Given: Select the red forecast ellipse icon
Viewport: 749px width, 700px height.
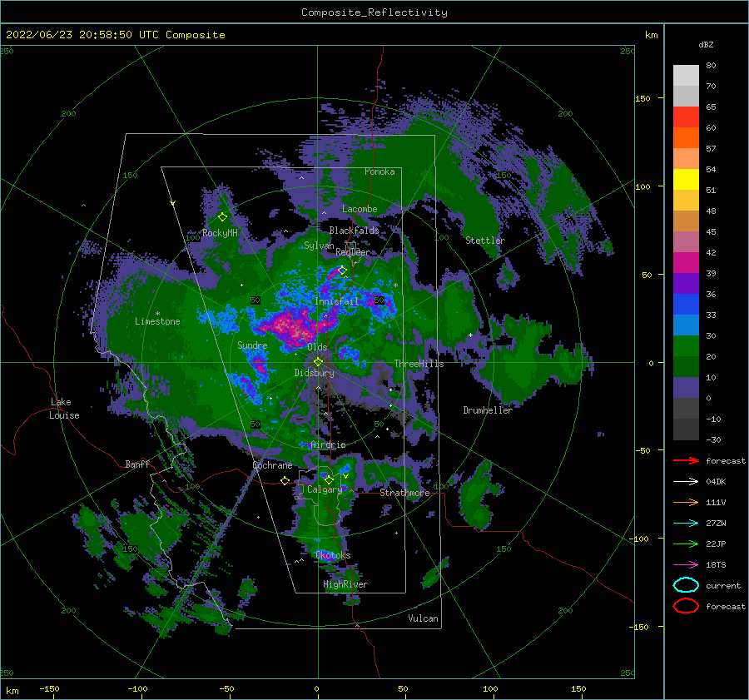Looking at the screenshot, I should tap(686, 606).
